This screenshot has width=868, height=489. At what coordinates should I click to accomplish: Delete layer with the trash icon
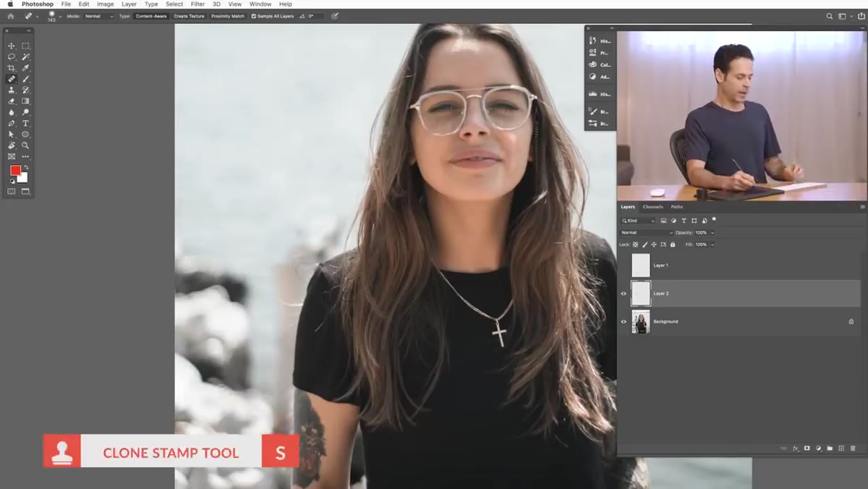pyautogui.click(x=853, y=448)
